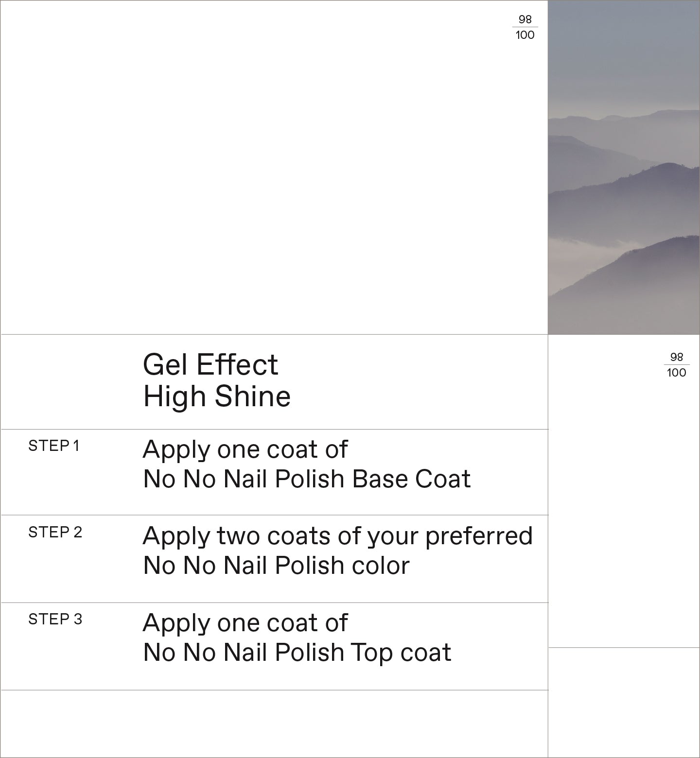Click "No No Nail Polish Top coat" text
Viewport: 700px width, 758px height.
[297, 653]
